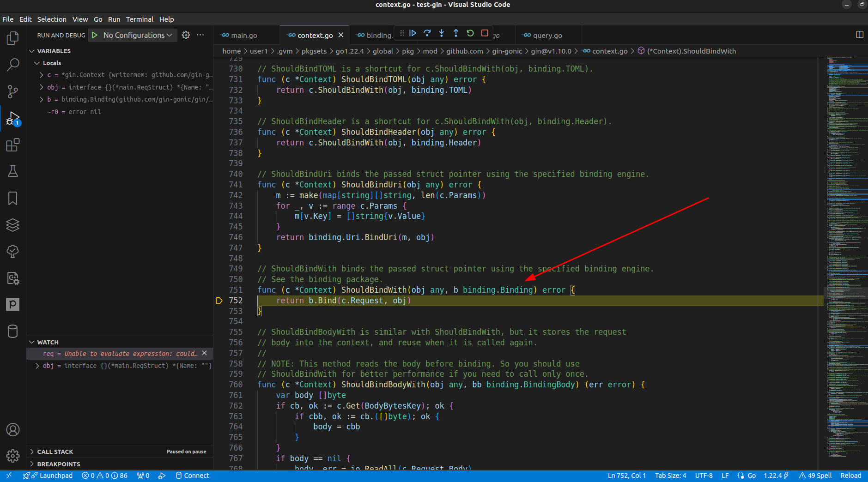Stop the debug session
Image resolution: width=868 pixels, height=482 pixels.
(485, 33)
